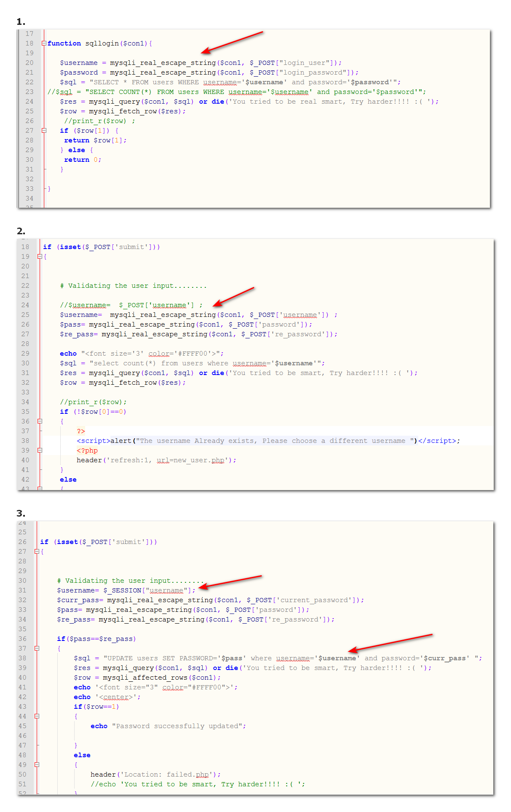
Task: Click 'Password successfully updated' echo string
Action: [x=179, y=726]
